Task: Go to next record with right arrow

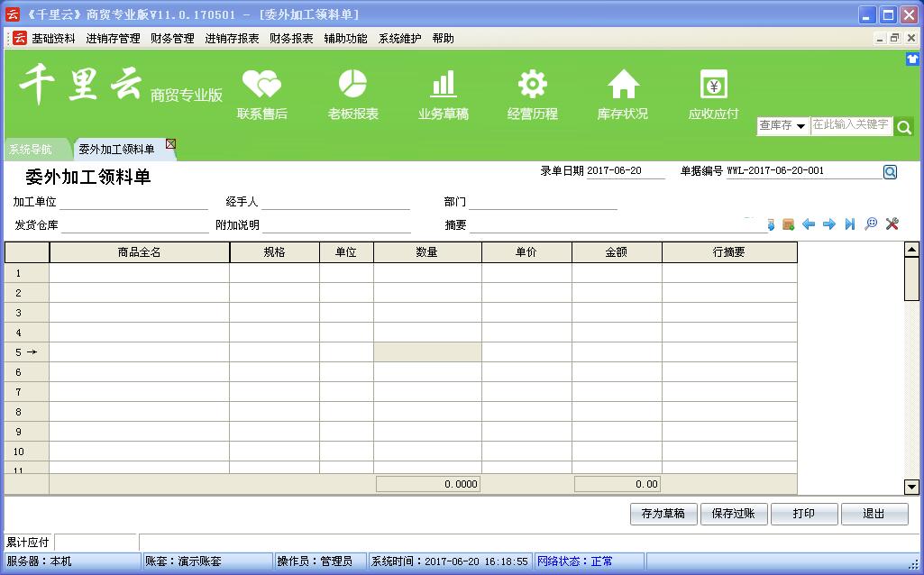Action: 829,224
